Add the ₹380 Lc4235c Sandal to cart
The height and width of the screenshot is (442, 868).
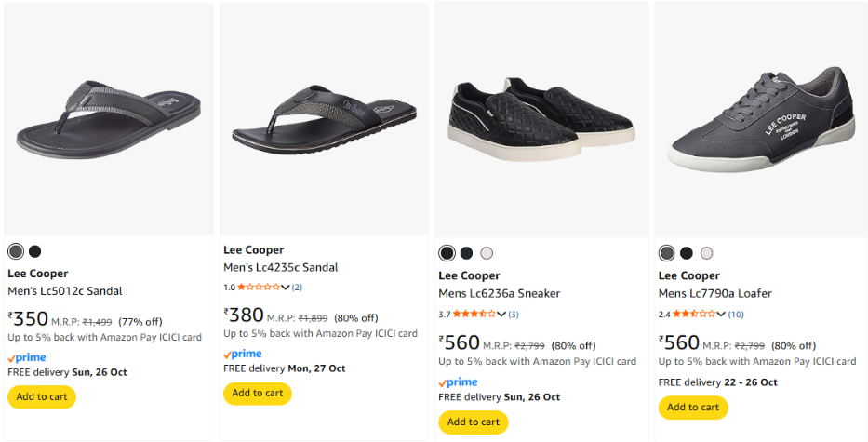click(258, 393)
